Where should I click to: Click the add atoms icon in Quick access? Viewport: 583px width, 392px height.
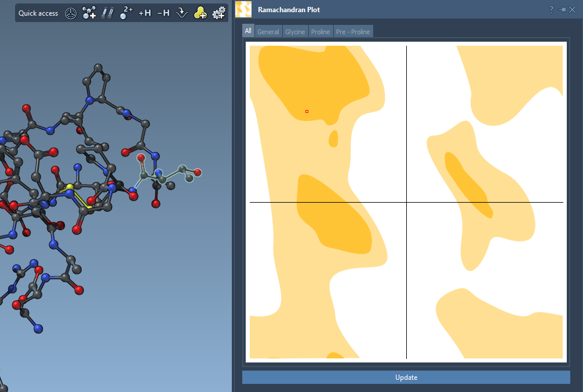coord(89,13)
